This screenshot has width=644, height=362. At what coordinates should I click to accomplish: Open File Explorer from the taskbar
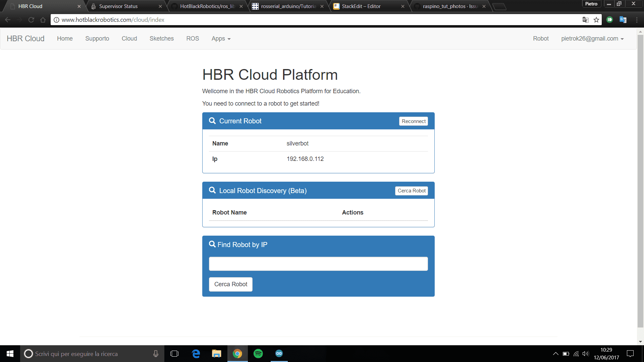coord(216,354)
